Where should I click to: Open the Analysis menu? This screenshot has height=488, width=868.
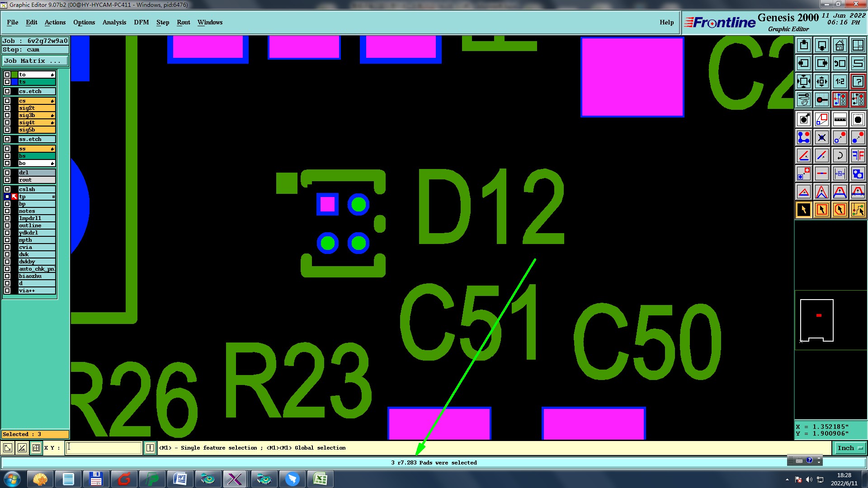pyautogui.click(x=114, y=22)
